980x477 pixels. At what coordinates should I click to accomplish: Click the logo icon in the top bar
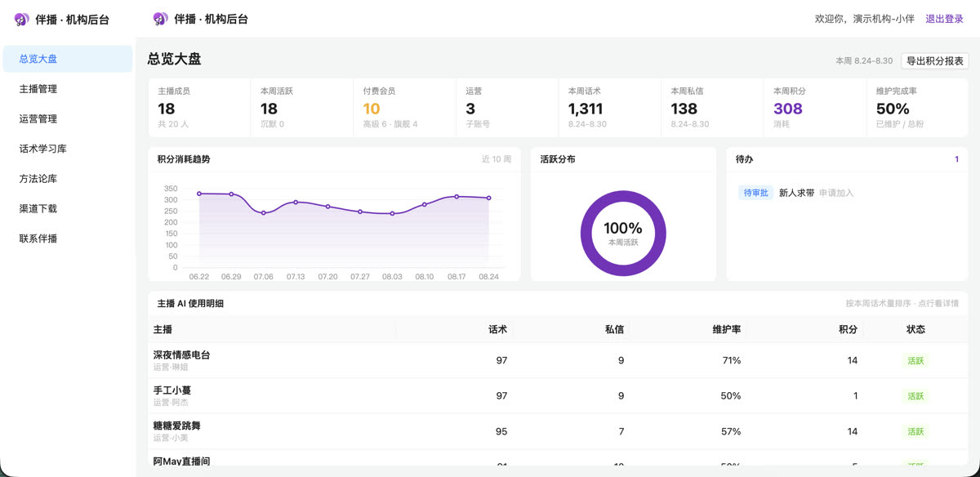(161, 19)
